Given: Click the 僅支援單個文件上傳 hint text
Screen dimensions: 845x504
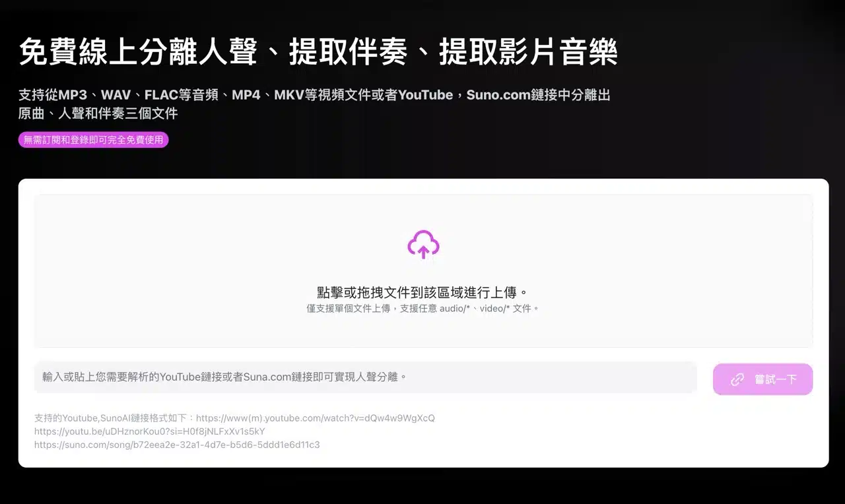Looking at the screenshot, I should tap(348, 308).
